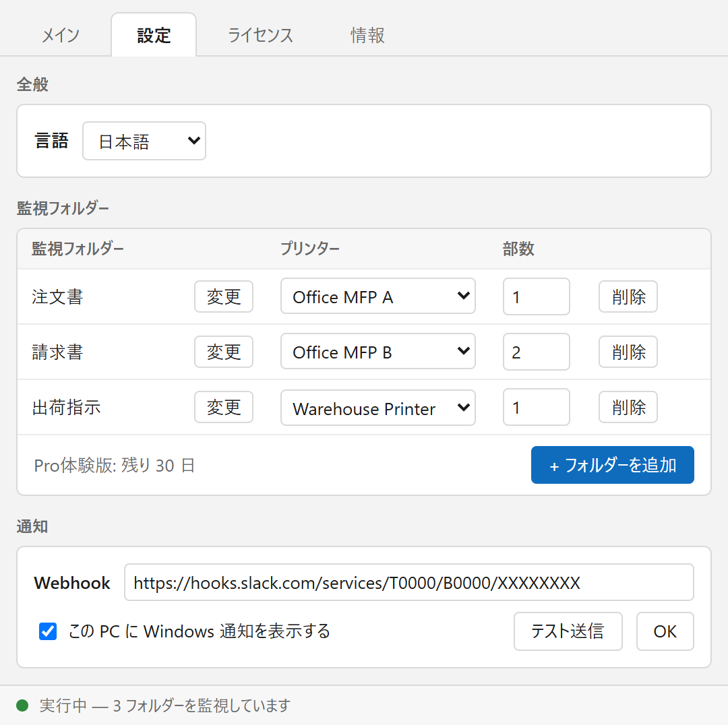This screenshot has width=728, height=725.
Task: Click the 全般 section heading
Action: (x=32, y=84)
